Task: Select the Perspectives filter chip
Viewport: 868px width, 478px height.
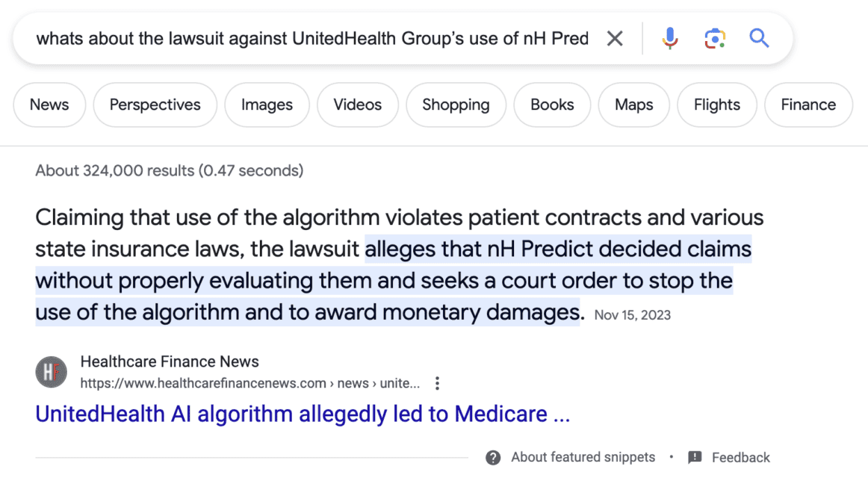Action: point(155,105)
